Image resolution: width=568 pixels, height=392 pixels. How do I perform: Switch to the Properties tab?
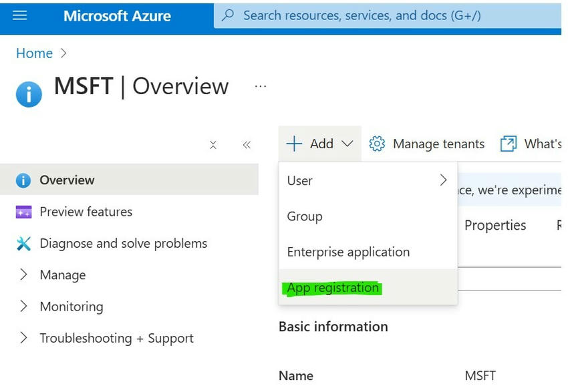495,226
